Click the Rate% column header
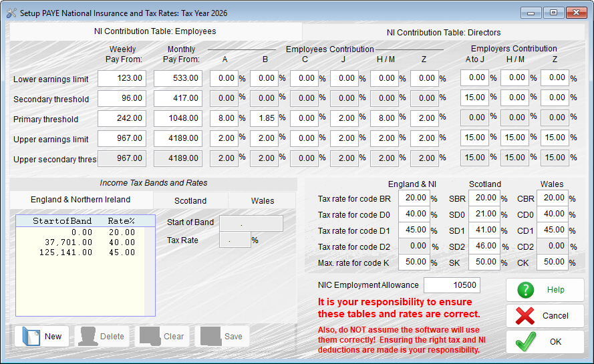This screenshot has width=594, height=364. point(121,221)
